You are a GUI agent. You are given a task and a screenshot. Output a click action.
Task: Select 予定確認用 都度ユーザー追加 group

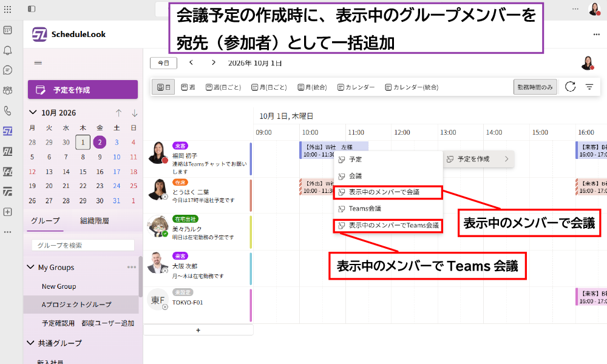click(x=81, y=323)
